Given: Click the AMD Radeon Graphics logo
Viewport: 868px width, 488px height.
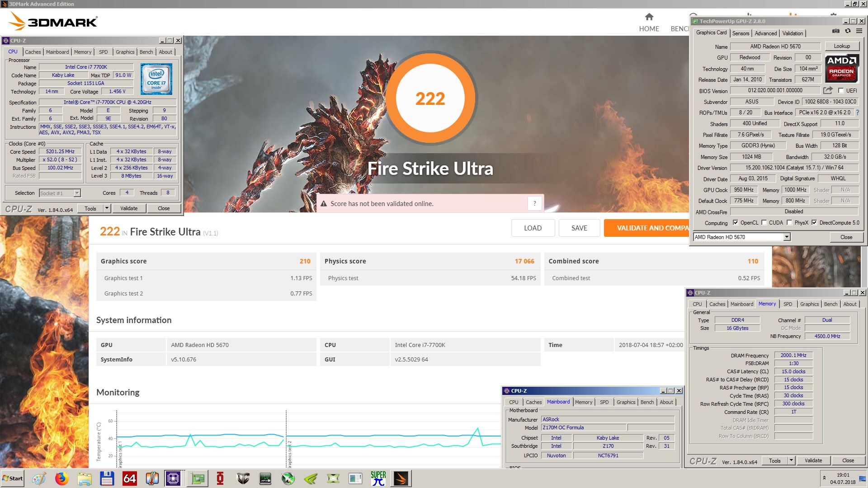Looking at the screenshot, I should coord(841,68).
